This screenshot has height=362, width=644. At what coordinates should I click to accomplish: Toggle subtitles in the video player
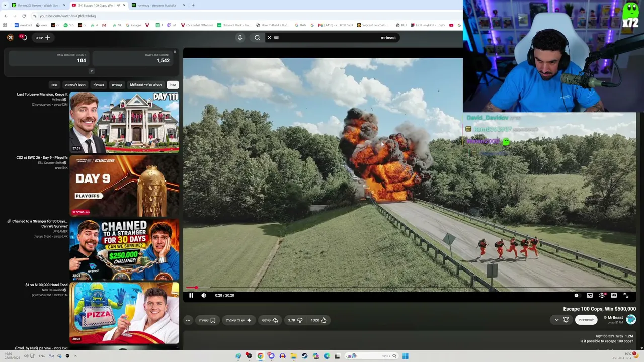click(590, 295)
